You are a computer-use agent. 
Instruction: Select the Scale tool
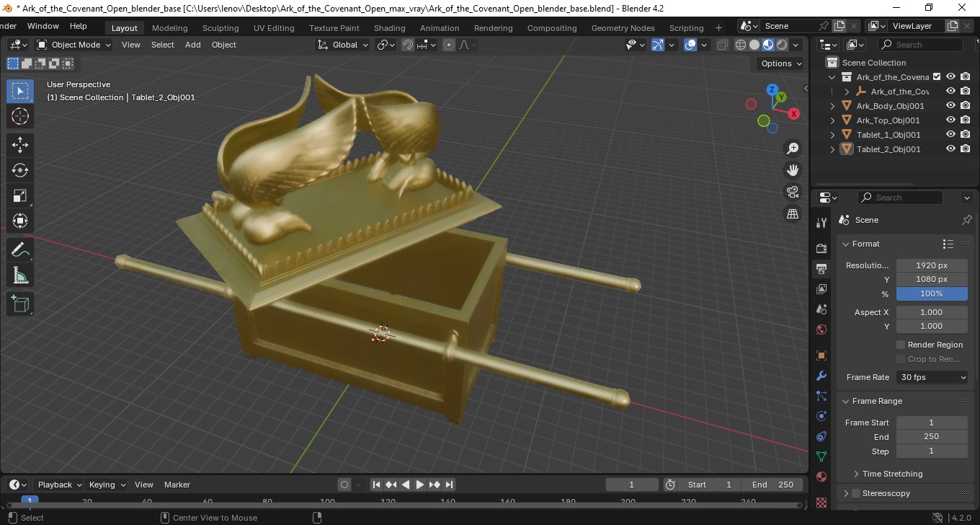point(20,195)
